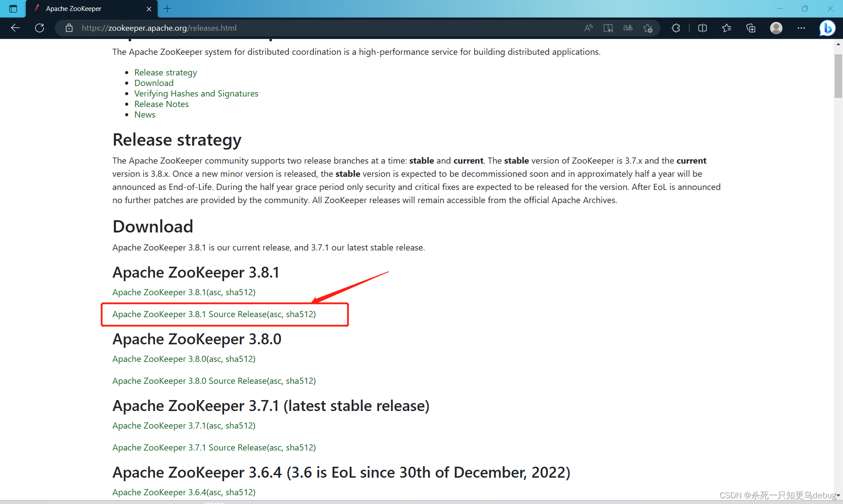Add this page to favorites
Image resolution: width=843 pixels, height=504 pixels.
pyautogui.click(x=648, y=28)
